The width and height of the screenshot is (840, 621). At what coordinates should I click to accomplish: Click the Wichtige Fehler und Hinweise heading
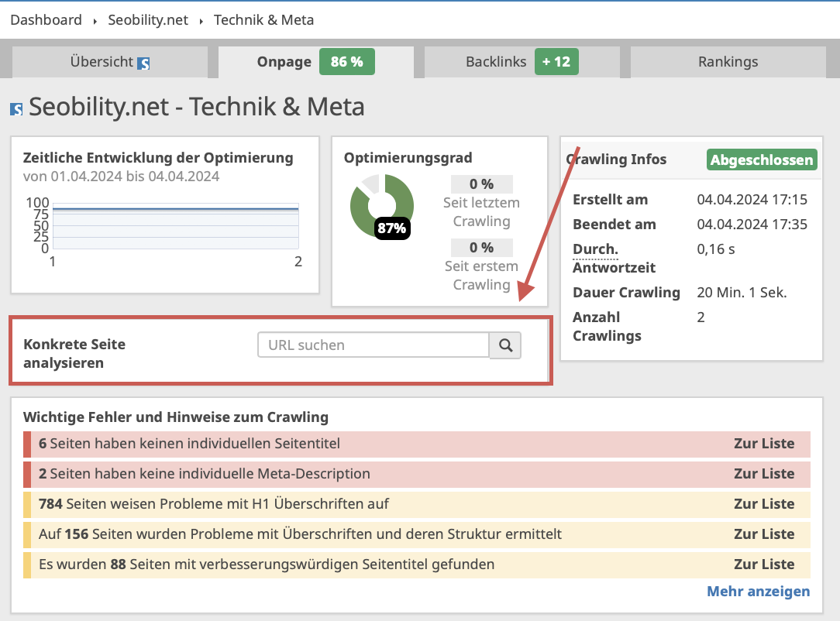(176, 417)
